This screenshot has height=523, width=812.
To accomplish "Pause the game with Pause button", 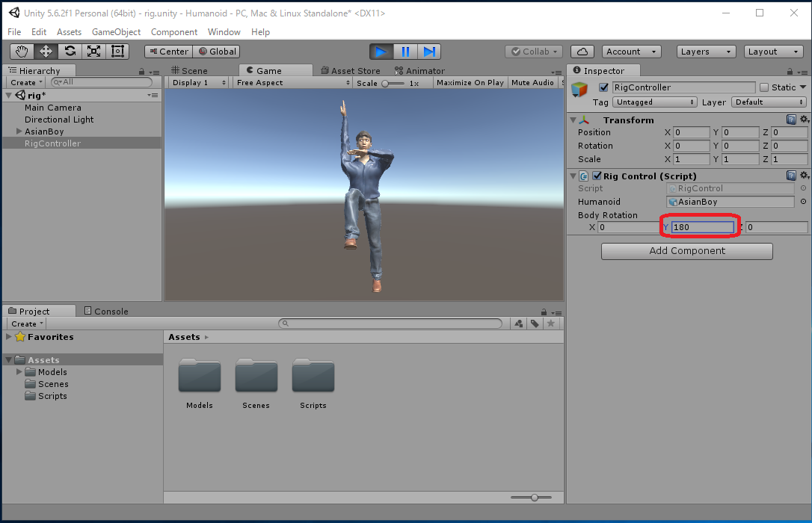I will (x=405, y=52).
